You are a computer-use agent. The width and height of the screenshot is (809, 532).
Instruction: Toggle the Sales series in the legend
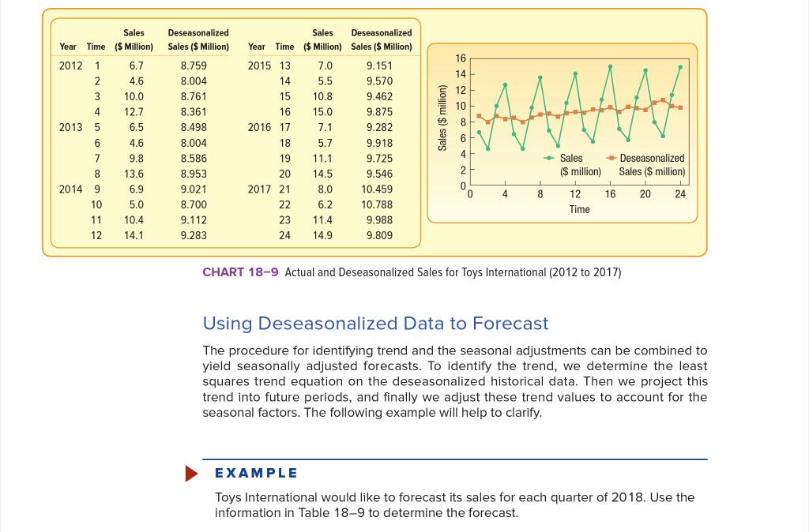click(x=569, y=157)
